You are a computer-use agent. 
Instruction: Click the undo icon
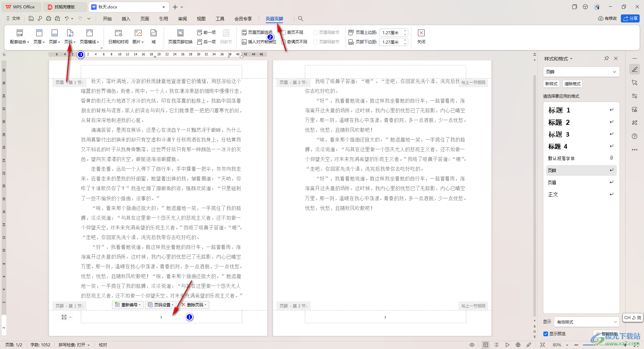pos(67,19)
